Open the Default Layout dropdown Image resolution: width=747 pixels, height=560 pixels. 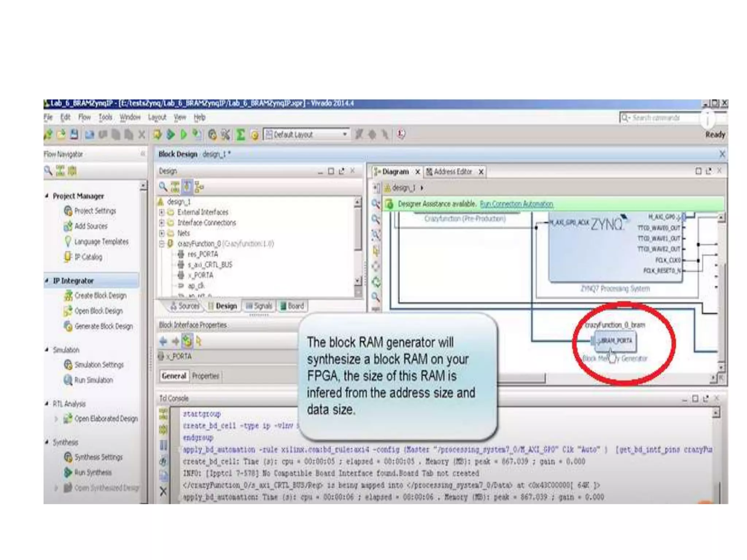tap(344, 135)
